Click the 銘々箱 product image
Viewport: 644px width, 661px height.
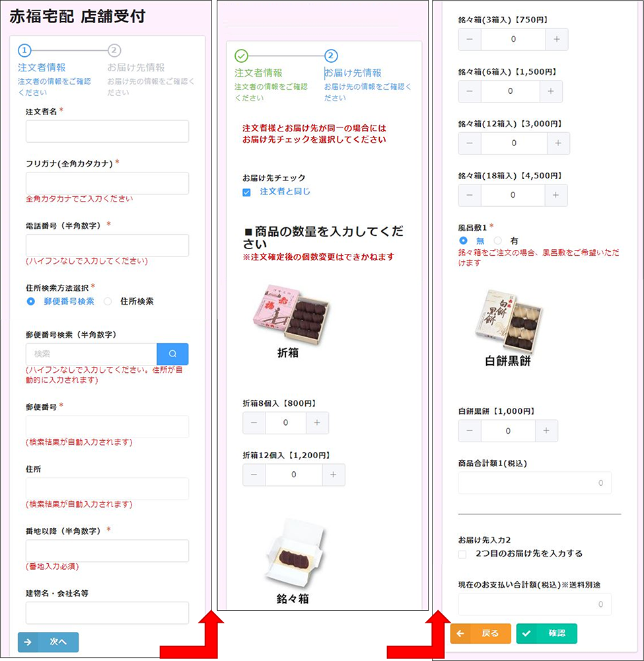tap(295, 555)
